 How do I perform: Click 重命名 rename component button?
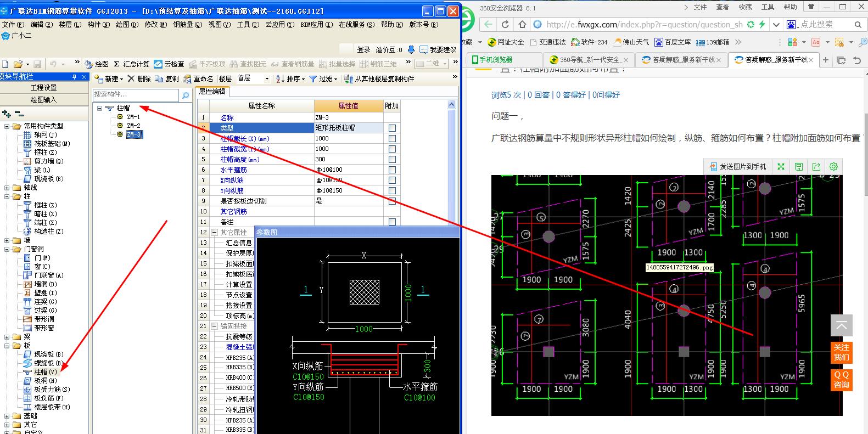pyautogui.click(x=198, y=79)
